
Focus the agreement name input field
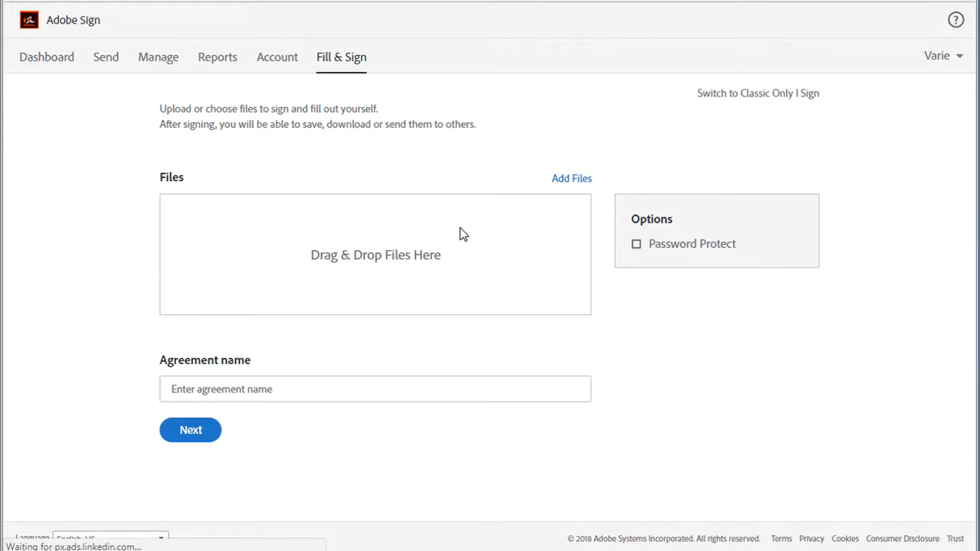(375, 389)
